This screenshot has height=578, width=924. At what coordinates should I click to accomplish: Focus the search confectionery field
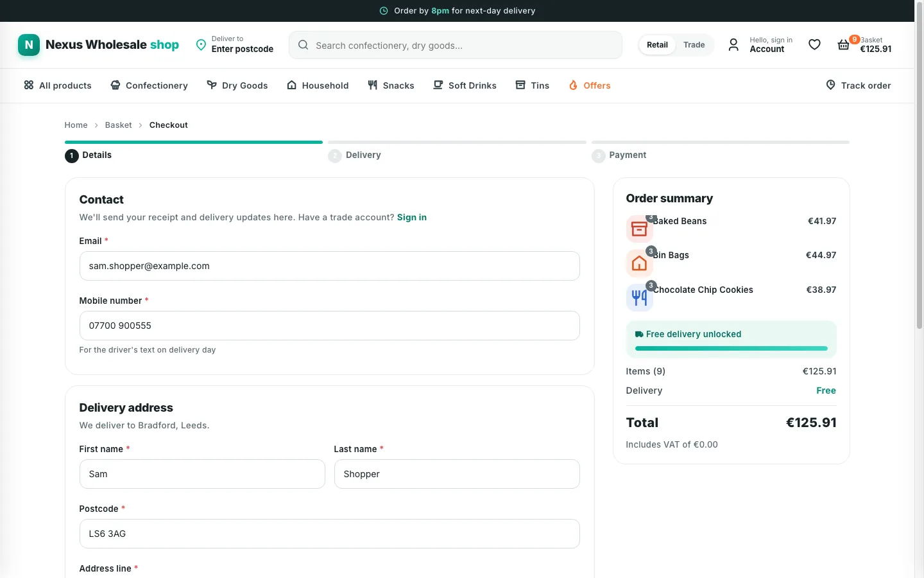coord(456,45)
